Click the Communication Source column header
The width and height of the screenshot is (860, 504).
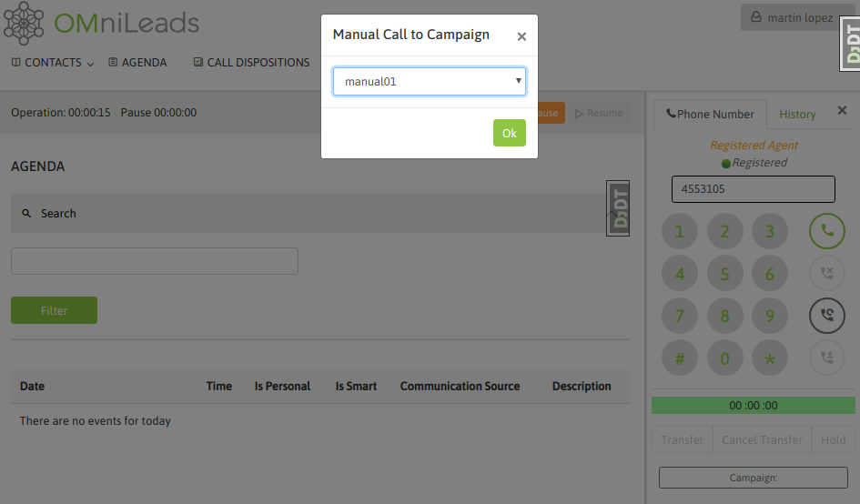click(x=460, y=386)
